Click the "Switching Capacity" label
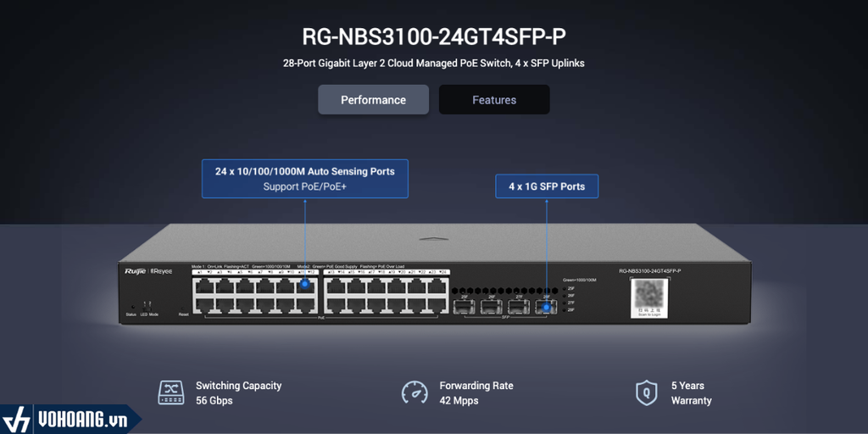868x434 pixels. [x=238, y=386]
